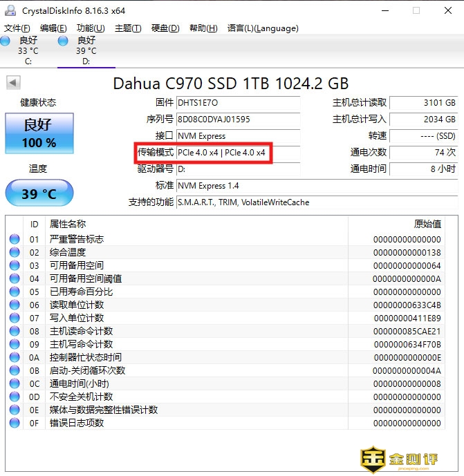464x476 pixels.
Task: Click the 属性名称 column header
Action: 68,224
